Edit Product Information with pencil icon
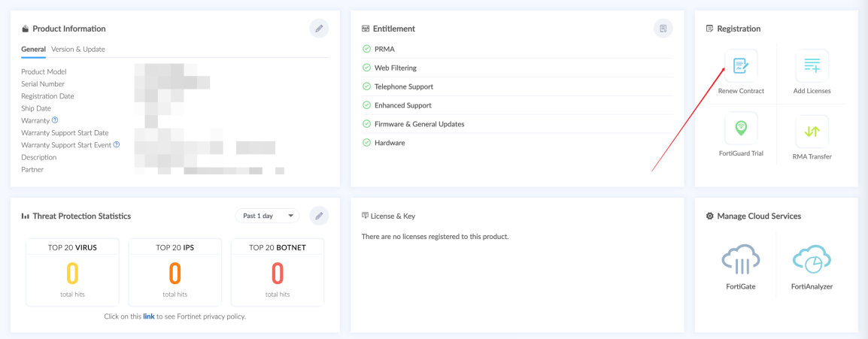 pyautogui.click(x=319, y=29)
